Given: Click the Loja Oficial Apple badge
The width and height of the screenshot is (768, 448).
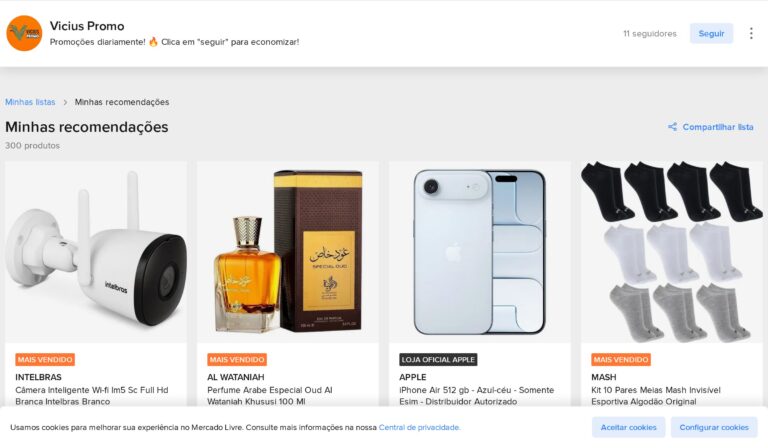Looking at the screenshot, I should click(x=438, y=359).
